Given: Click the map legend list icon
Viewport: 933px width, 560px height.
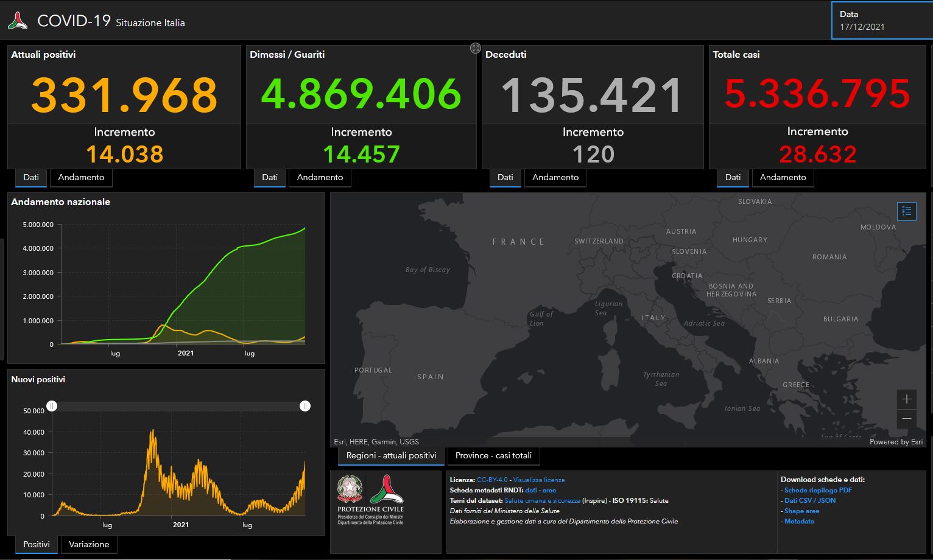Looking at the screenshot, I should tap(906, 211).
